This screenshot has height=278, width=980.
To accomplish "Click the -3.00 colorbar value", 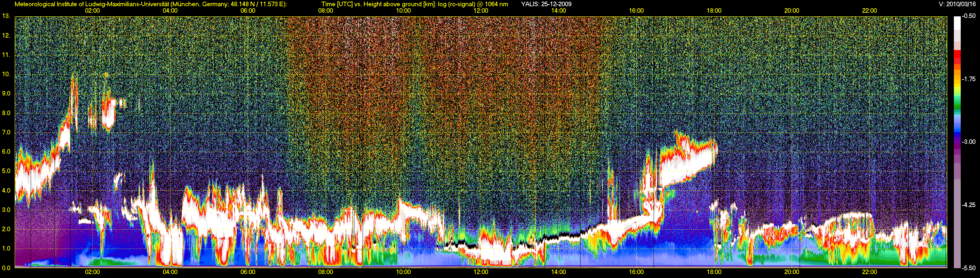I will coord(969,142).
